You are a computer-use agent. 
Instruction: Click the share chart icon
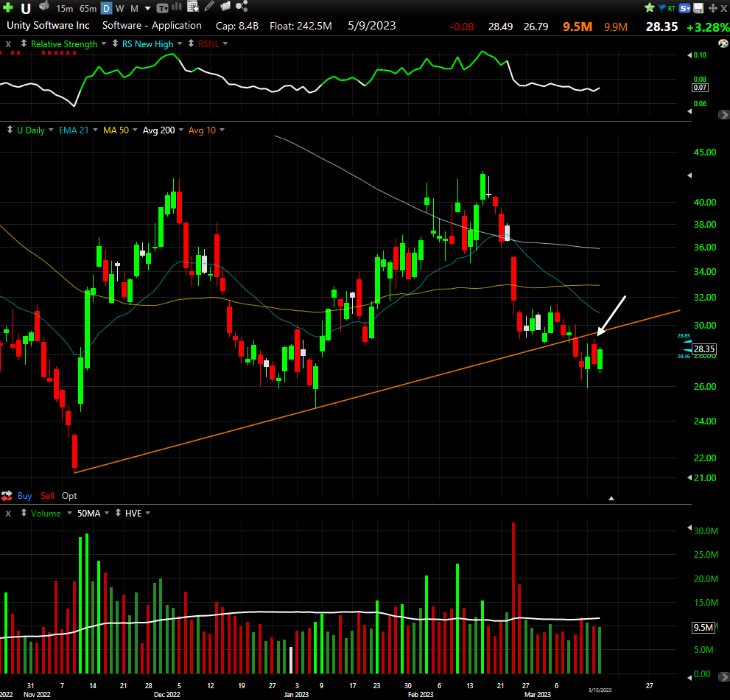241,7
